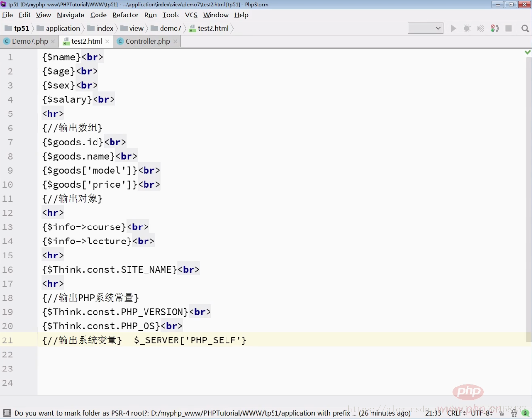The image size is (532, 419).
Task: Start the Debug session
Action: click(467, 28)
